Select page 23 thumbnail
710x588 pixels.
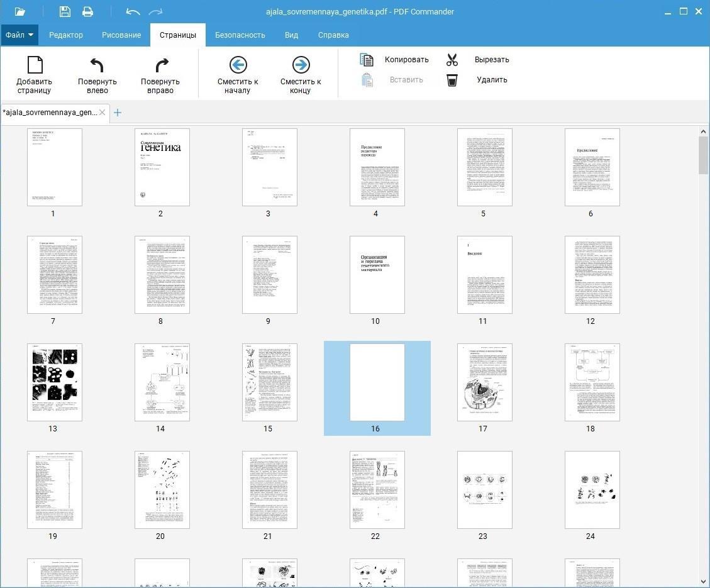pos(484,490)
